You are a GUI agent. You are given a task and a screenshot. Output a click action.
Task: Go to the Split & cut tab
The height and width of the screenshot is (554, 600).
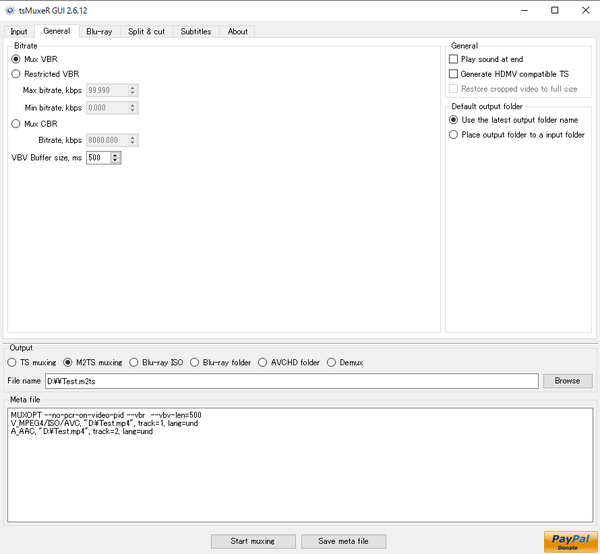(146, 31)
